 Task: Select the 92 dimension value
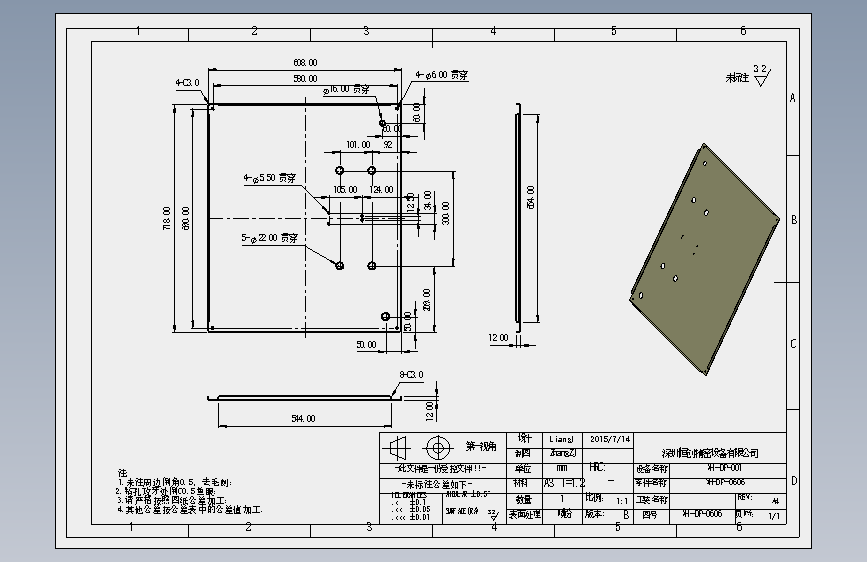coord(388,144)
